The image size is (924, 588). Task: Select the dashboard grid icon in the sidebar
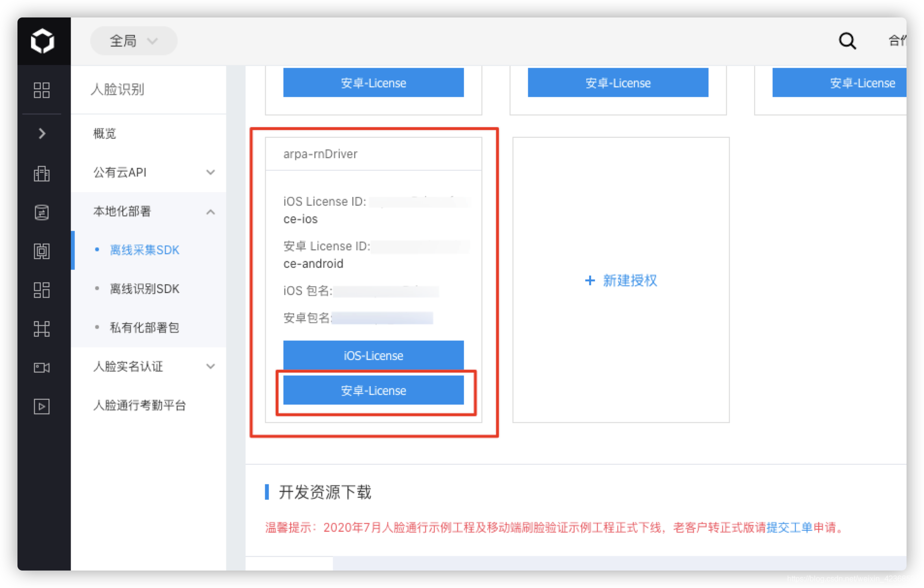(43, 90)
